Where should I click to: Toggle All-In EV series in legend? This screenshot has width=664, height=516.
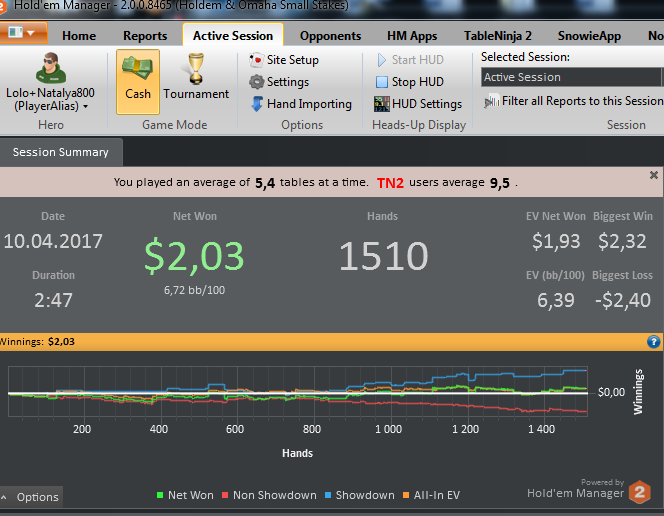(431, 495)
